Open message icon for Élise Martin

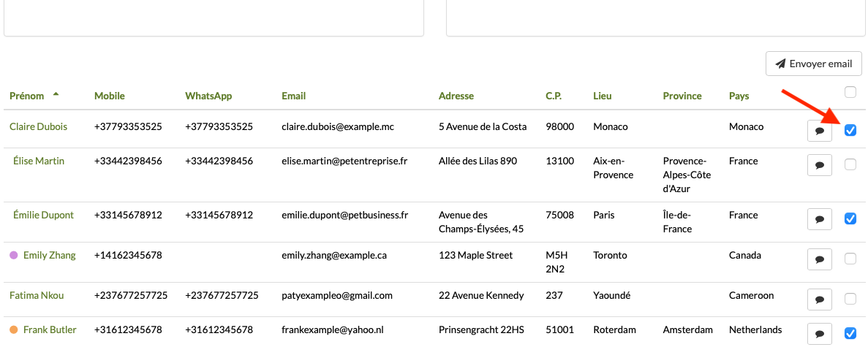pos(819,165)
